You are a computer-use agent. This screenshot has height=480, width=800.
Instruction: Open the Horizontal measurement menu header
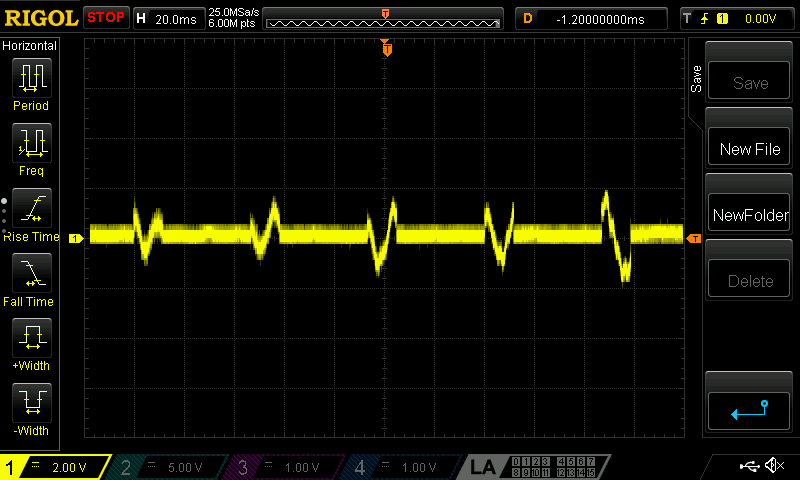(x=30, y=46)
